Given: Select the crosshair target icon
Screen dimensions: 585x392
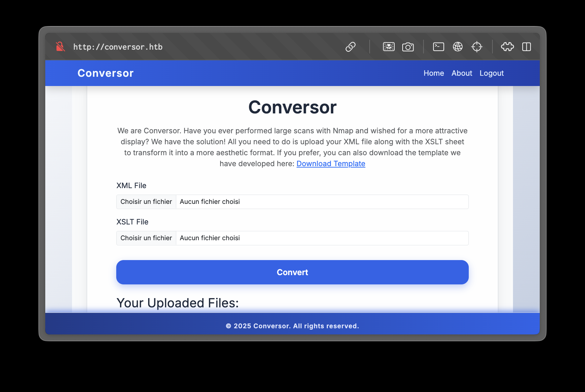Looking at the screenshot, I should pos(477,47).
